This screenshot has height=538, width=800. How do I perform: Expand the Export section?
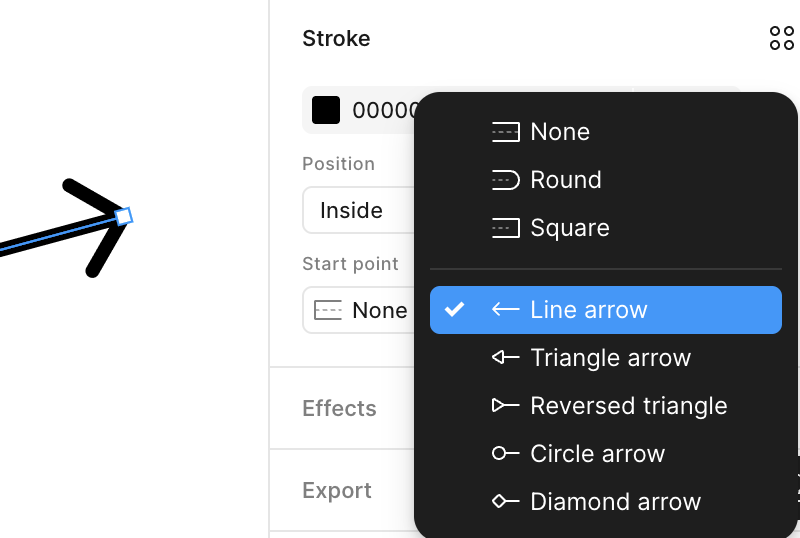(x=337, y=491)
